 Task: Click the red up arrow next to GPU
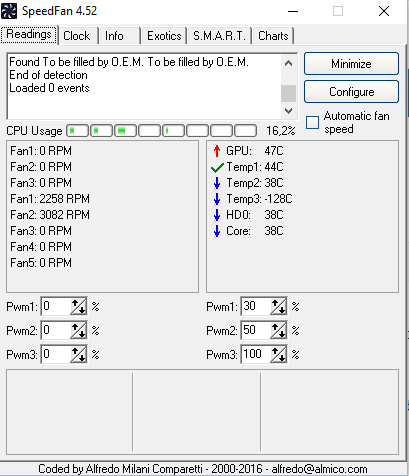(217, 151)
